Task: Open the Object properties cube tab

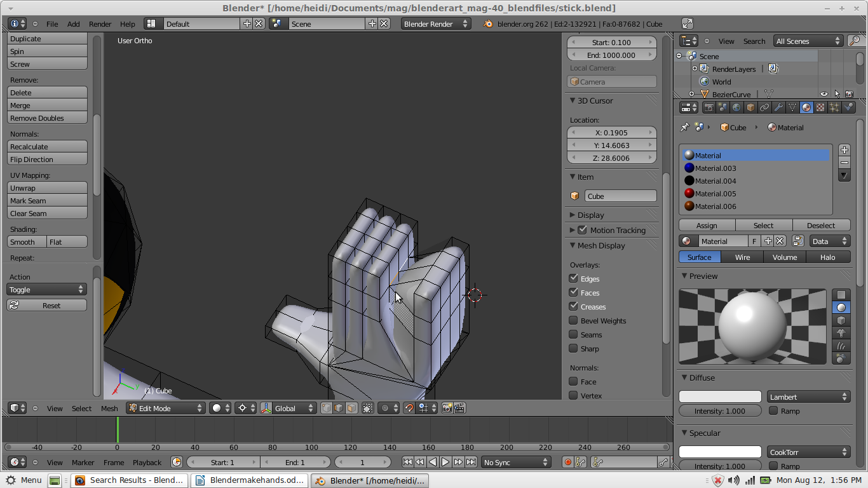Action: (750, 107)
